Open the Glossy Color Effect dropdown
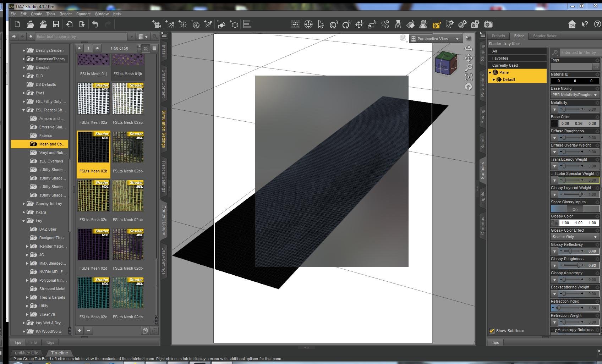 click(x=575, y=237)
